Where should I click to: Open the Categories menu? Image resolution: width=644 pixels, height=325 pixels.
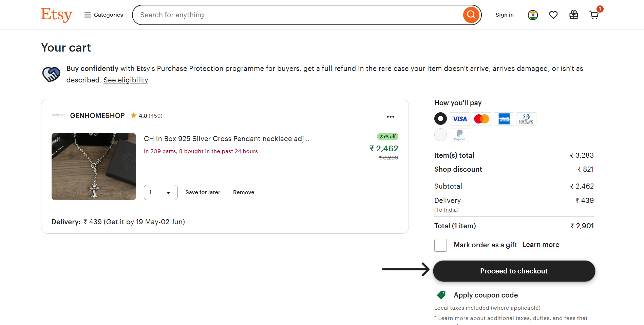click(x=103, y=15)
